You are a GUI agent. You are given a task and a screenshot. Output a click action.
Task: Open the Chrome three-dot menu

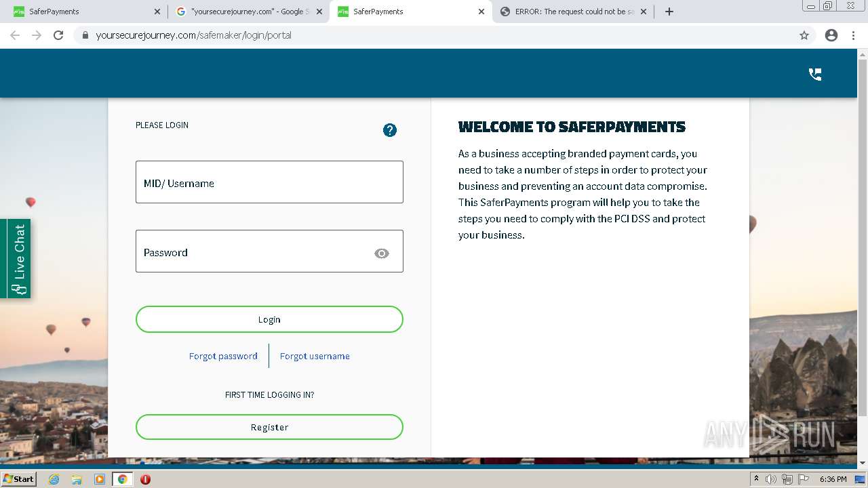[853, 35]
